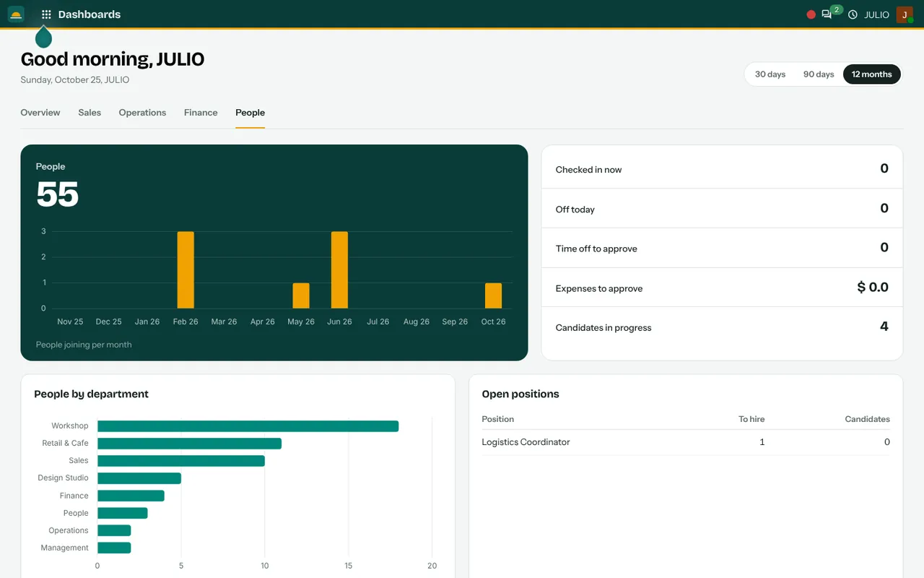Click the Management department bar

[x=114, y=548]
